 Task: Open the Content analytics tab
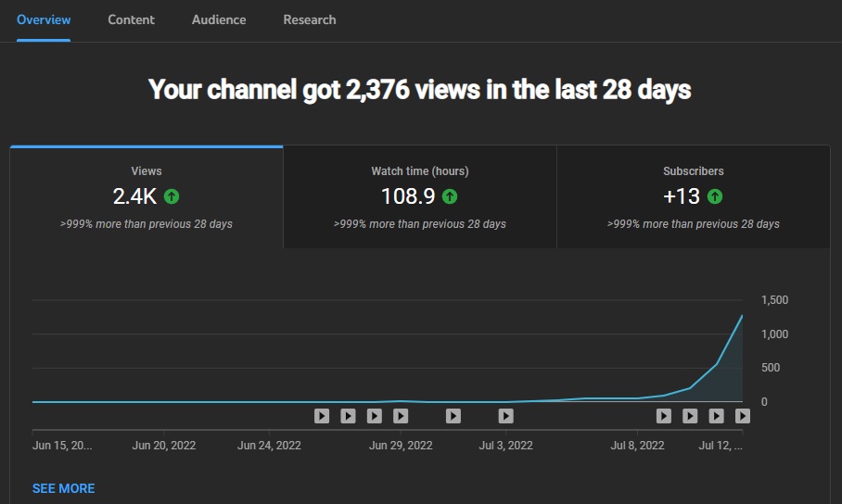coord(131,19)
